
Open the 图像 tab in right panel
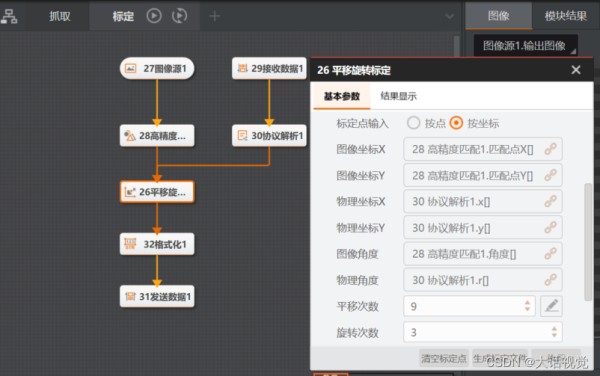tap(498, 16)
